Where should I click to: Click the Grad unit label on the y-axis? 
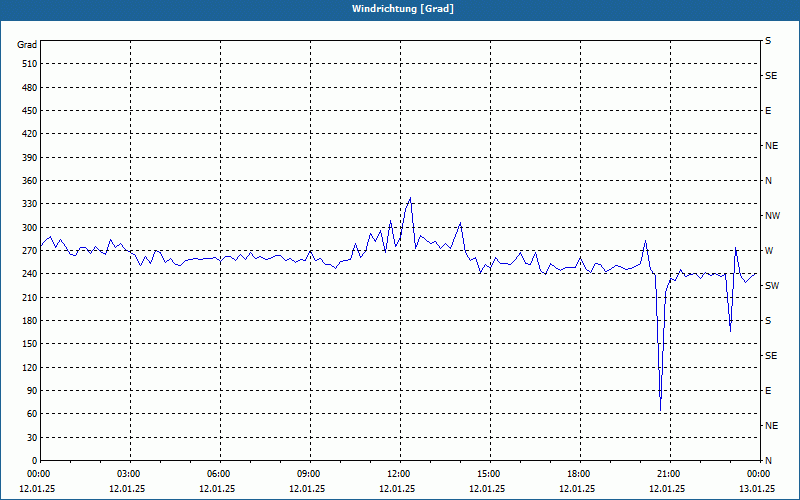[27, 45]
